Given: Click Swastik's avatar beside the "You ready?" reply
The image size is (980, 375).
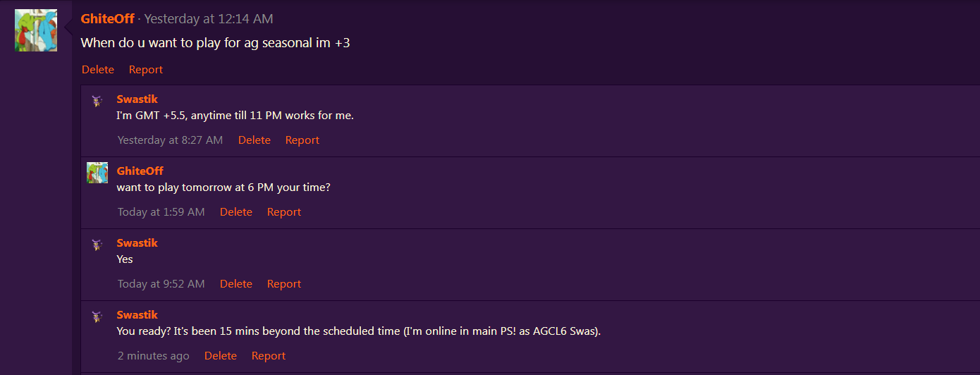Looking at the screenshot, I should point(97,317).
